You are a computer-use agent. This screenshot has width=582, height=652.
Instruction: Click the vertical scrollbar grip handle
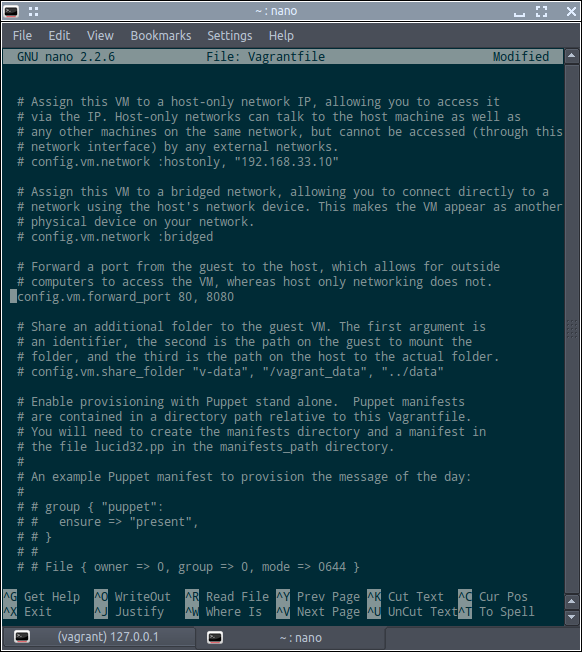click(x=572, y=328)
